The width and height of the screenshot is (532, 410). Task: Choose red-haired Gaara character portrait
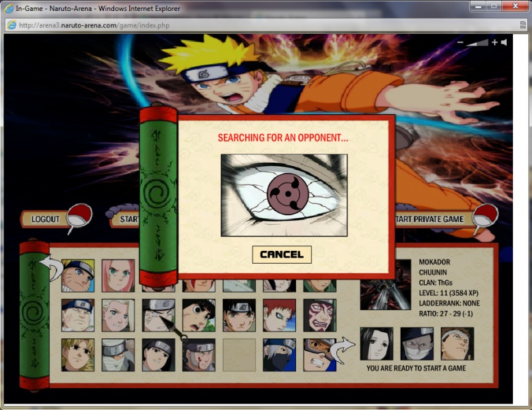point(279,315)
